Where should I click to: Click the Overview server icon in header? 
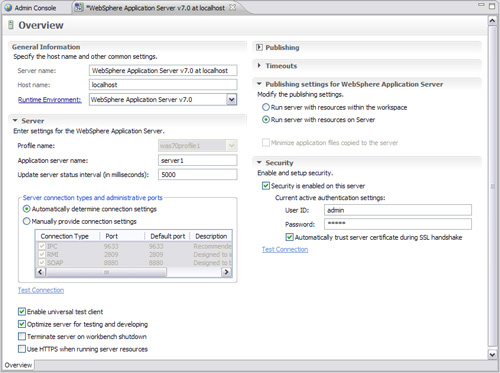tap(11, 25)
